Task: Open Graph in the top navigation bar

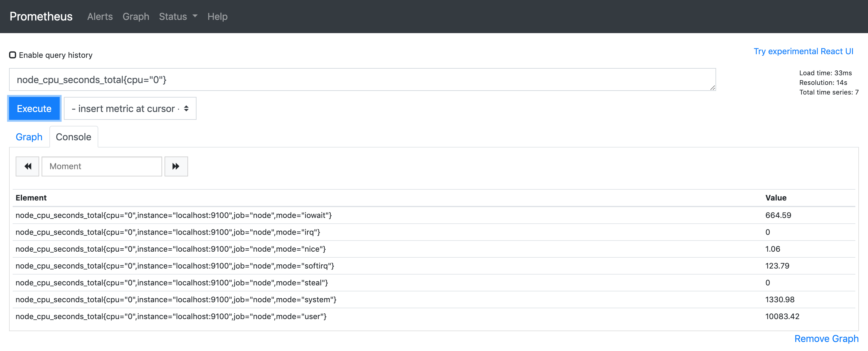Action: (136, 17)
